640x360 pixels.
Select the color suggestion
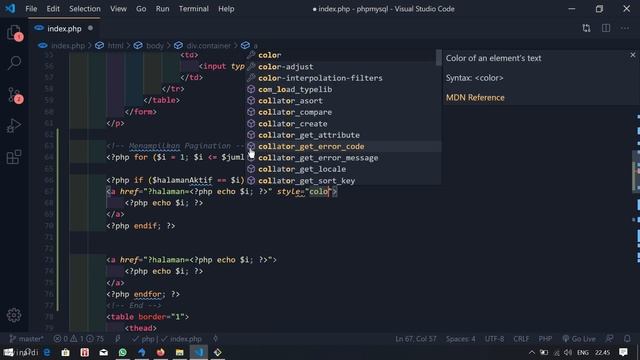tap(342, 55)
